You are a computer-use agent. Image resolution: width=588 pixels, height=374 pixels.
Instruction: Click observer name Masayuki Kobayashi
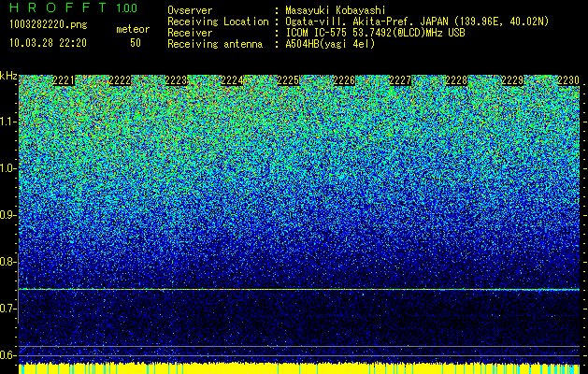[335, 10]
